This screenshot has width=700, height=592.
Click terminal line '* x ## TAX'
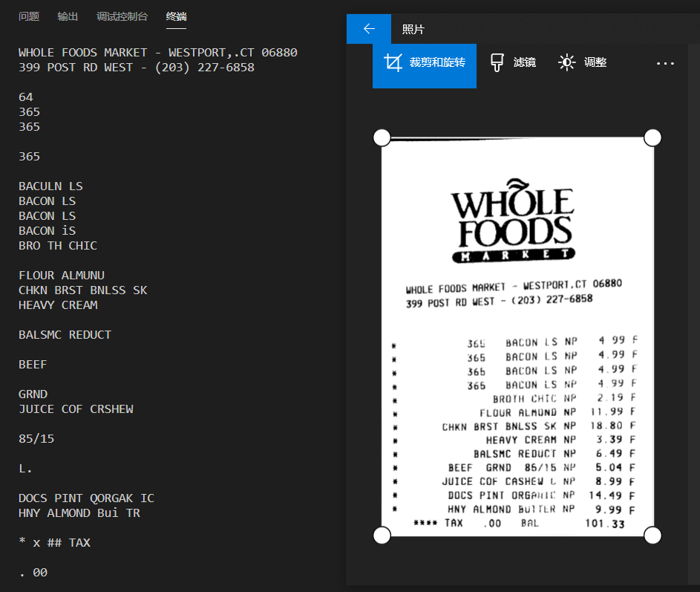point(54,543)
